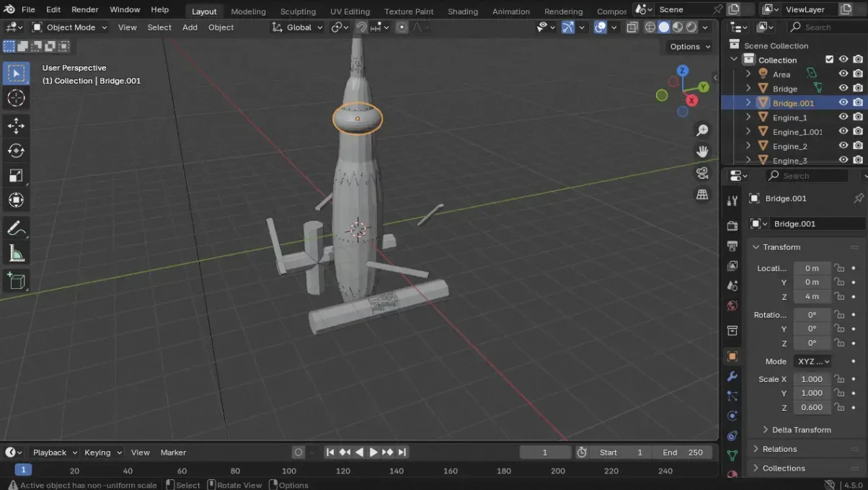Expand Engine_1.001 in outliner
868x490 pixels.
pos(748,131)
